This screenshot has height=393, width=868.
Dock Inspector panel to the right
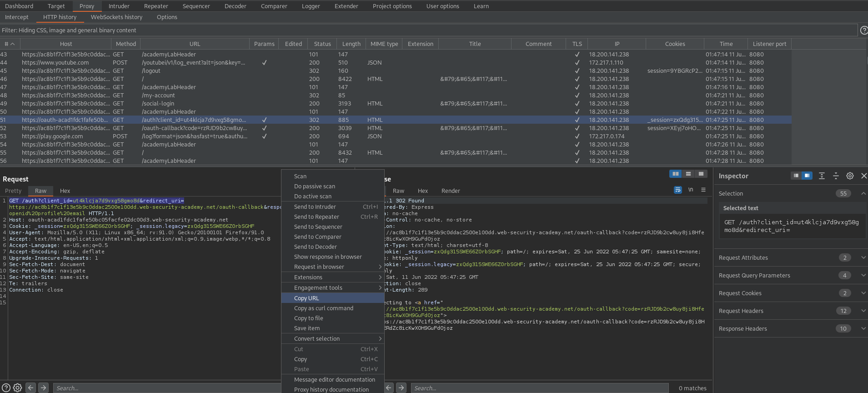[807, 176]
